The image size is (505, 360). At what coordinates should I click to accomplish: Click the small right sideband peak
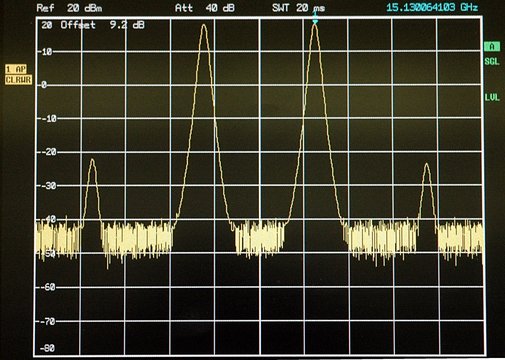tap(426, 165)
